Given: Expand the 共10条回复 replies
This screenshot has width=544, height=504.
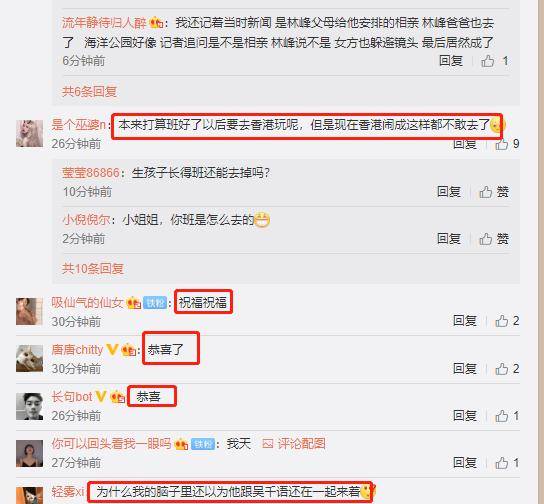Looking at the screenshot, I should (93, 268).
